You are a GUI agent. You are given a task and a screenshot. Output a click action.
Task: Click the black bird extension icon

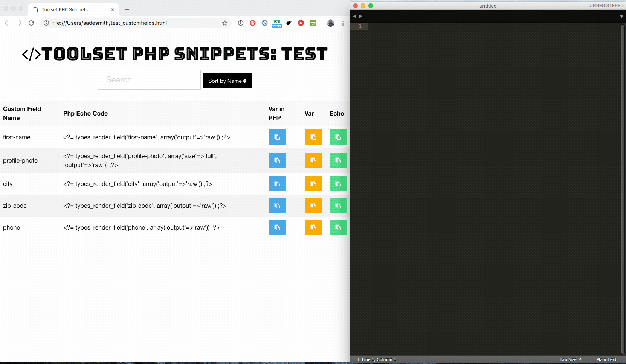tap(289, 23)
